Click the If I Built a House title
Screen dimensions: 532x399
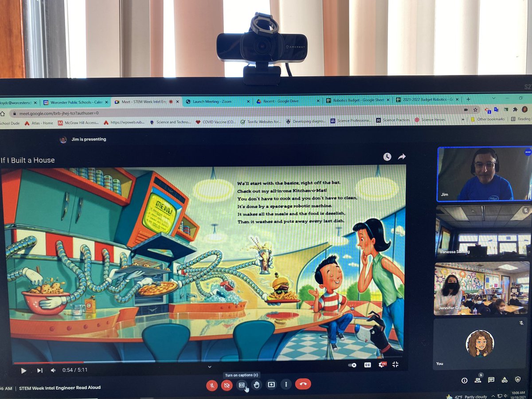pyautogui.click(x=27, y=160)
